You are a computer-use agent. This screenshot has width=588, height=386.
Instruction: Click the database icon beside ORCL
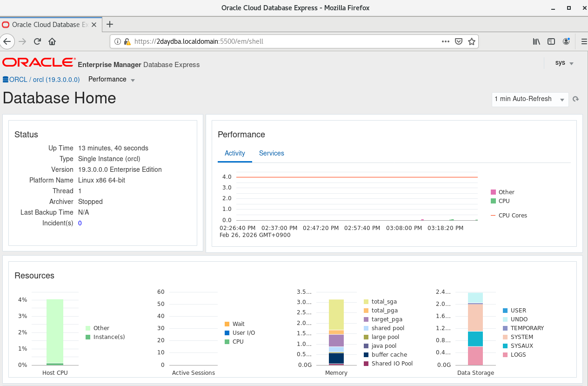(x=6, y=80)
